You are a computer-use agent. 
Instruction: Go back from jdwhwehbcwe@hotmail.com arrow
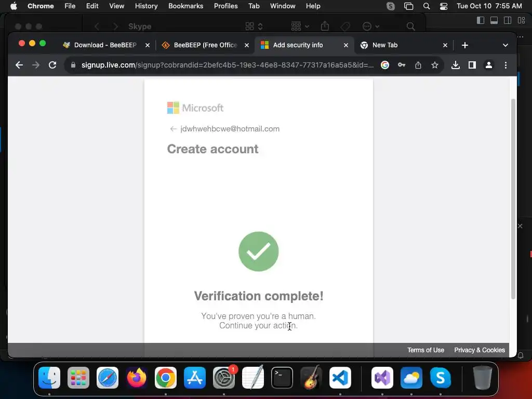[174, 129]
